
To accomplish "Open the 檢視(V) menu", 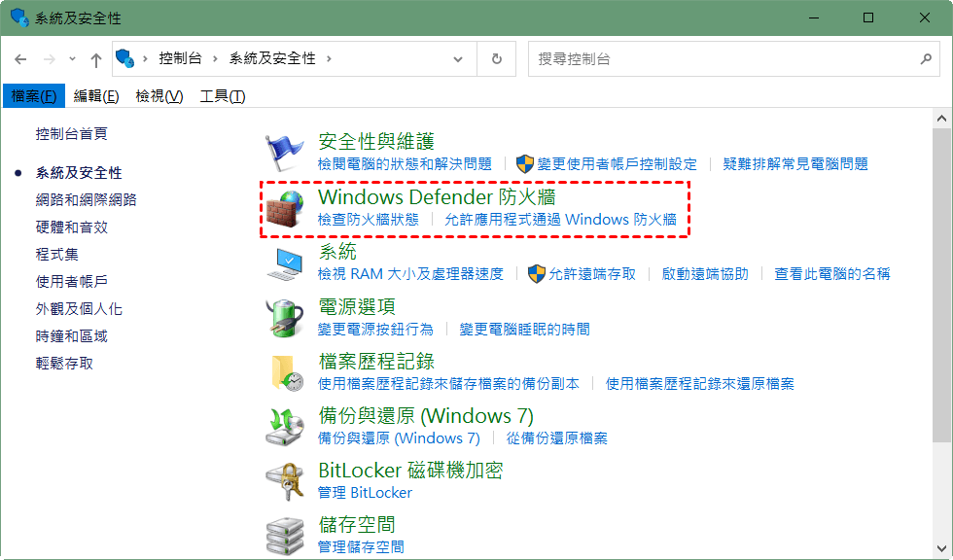I will (x=159, y=96).
